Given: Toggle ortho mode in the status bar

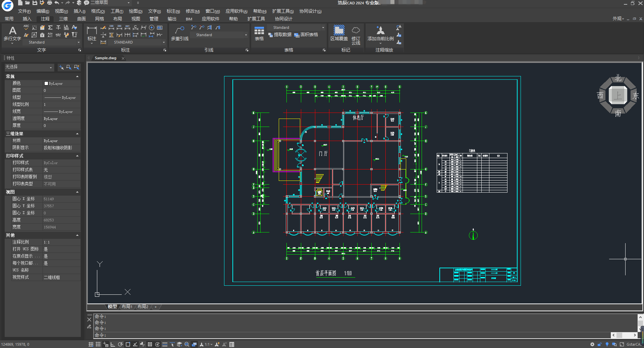Looking at the screenshot, I should pos(113,344).
